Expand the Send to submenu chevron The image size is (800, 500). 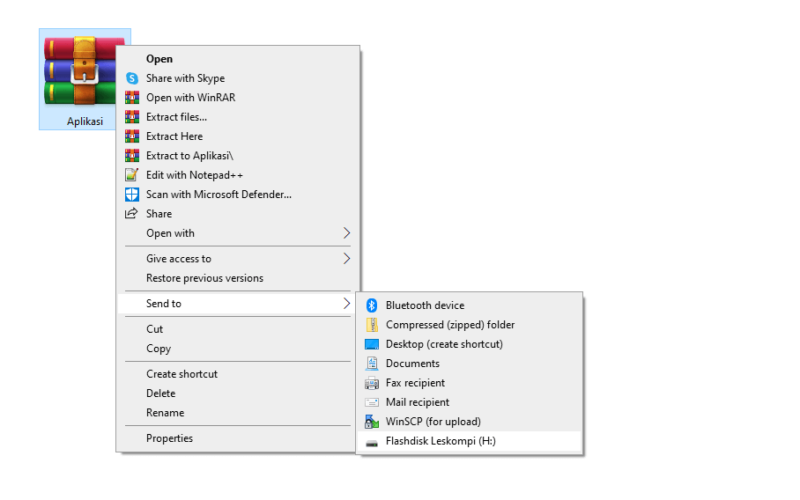click(346, 304)
